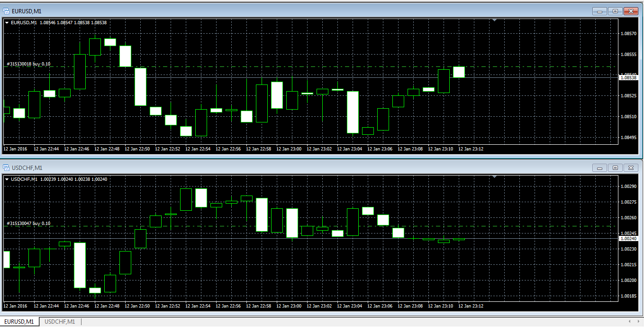Image resolution: width=644 pixels, height=327 pixels.
Task: Click the 1.08570 price axis label
Action: click(628, 34)
